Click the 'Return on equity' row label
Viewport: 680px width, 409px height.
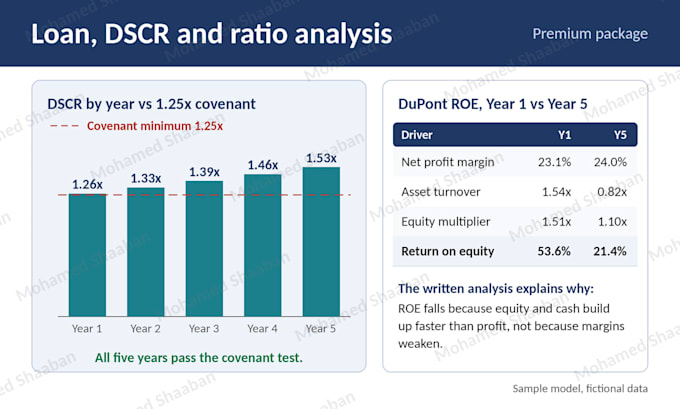[x=448, y=252]
